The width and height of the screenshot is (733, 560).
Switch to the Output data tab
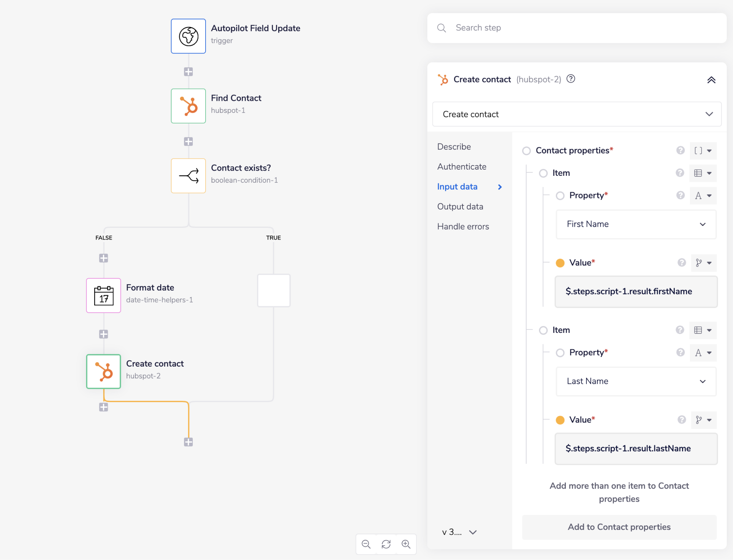pos(460,206)
